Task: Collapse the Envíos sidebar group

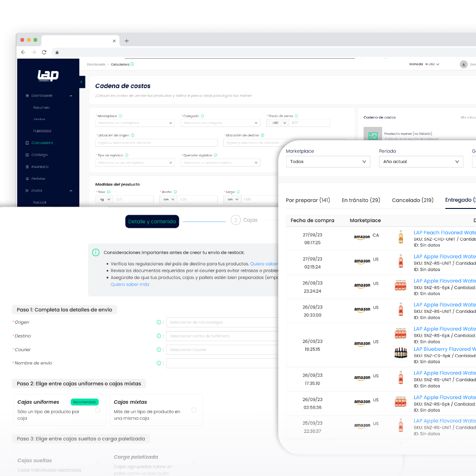Action: [71, 191]
